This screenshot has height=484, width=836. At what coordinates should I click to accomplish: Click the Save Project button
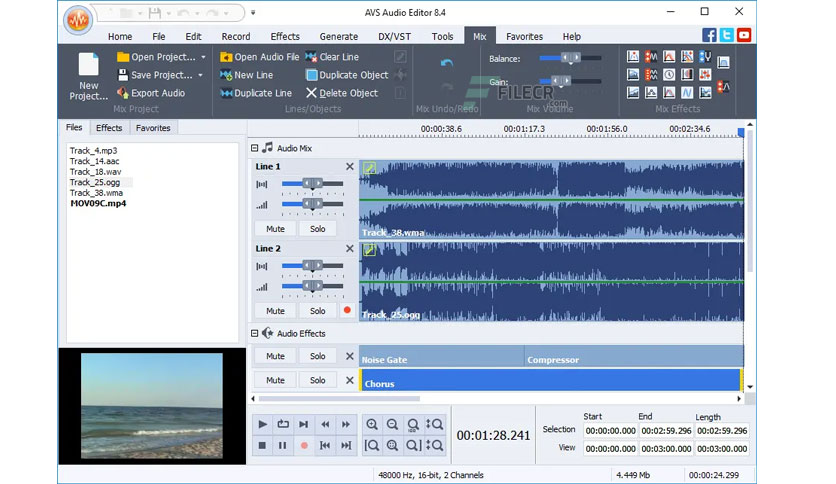[155, 75]
